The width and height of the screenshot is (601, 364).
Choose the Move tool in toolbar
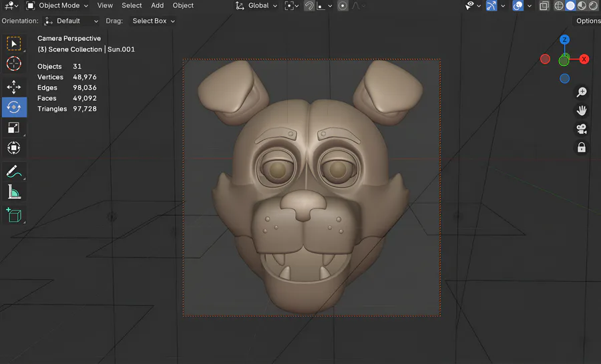(x=14, y=87)
